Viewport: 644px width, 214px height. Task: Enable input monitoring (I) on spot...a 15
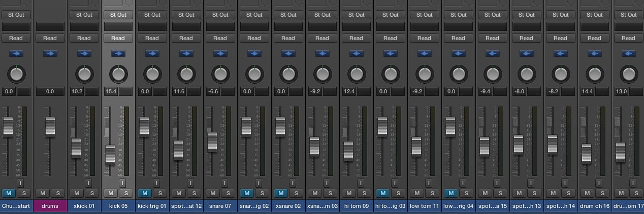497,183
